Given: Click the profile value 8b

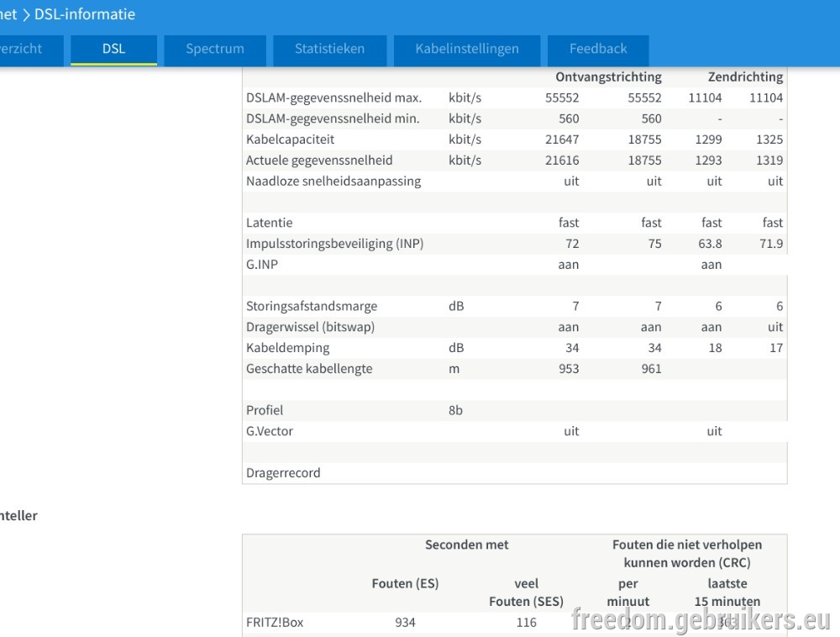Looking at the screenshot, I should pyautogui.click(x=455, y=410).
